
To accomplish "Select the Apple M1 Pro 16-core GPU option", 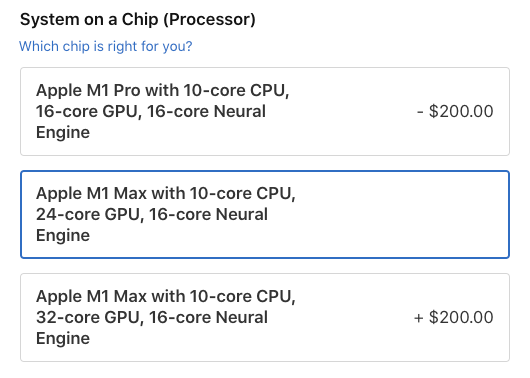I will pos(265,111).
